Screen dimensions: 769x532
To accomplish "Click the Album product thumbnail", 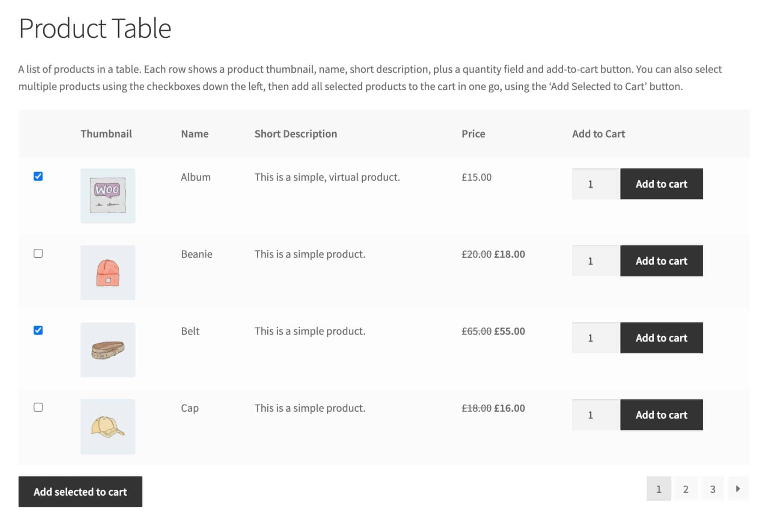I will (107, 195).
